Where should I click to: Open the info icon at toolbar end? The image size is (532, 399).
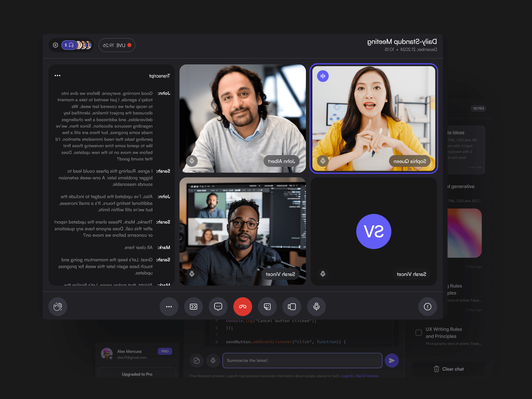427,306
